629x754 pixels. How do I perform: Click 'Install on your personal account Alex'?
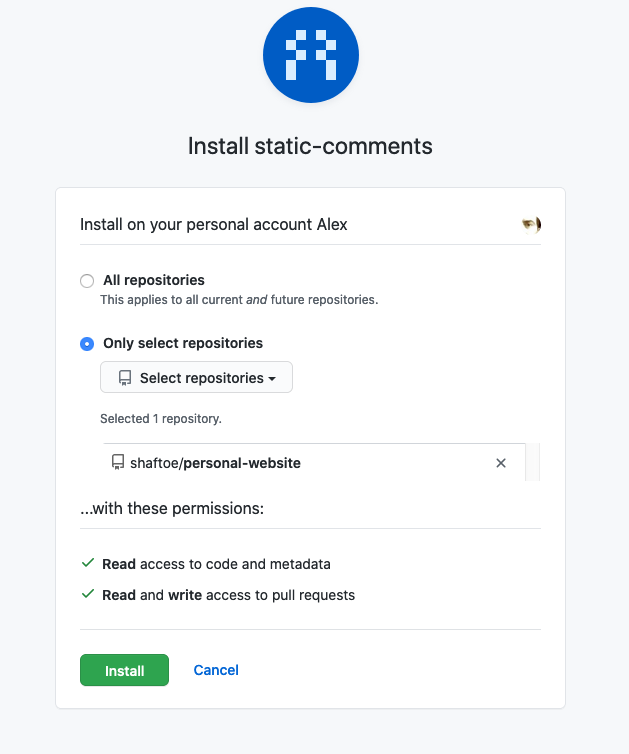[x=214, y=225]
